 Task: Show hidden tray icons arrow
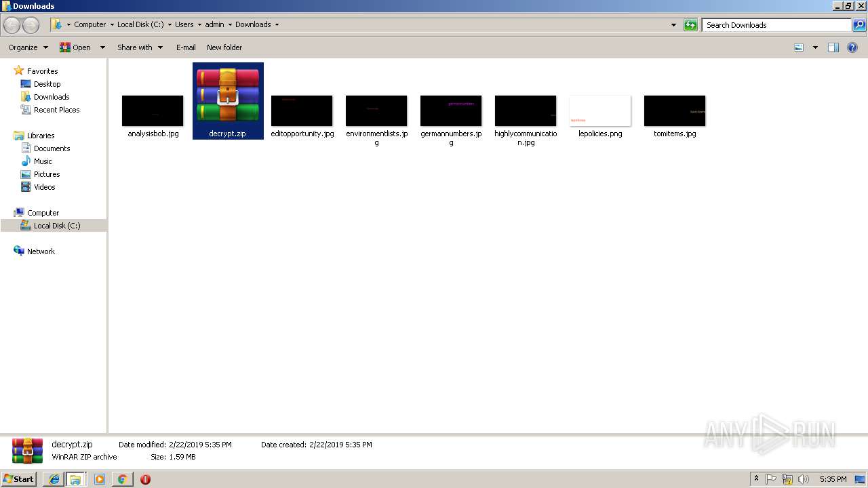point(756,479)
